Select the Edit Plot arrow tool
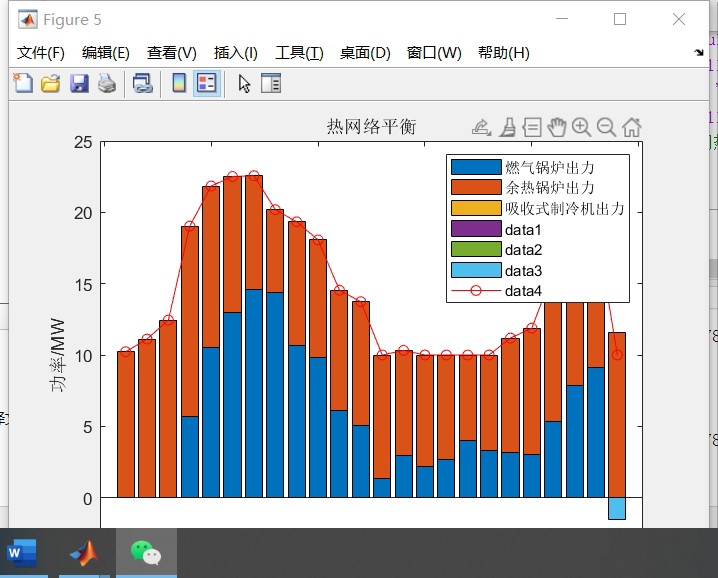 [244, 84]
